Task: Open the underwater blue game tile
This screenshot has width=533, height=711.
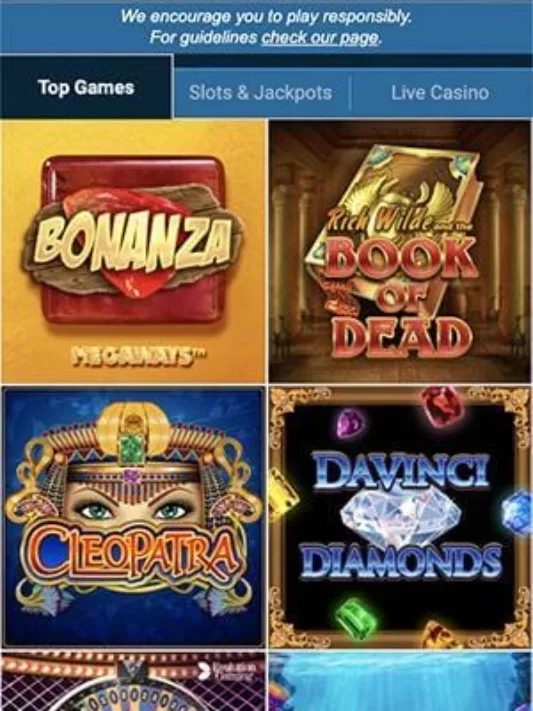Action: [399, 681]
